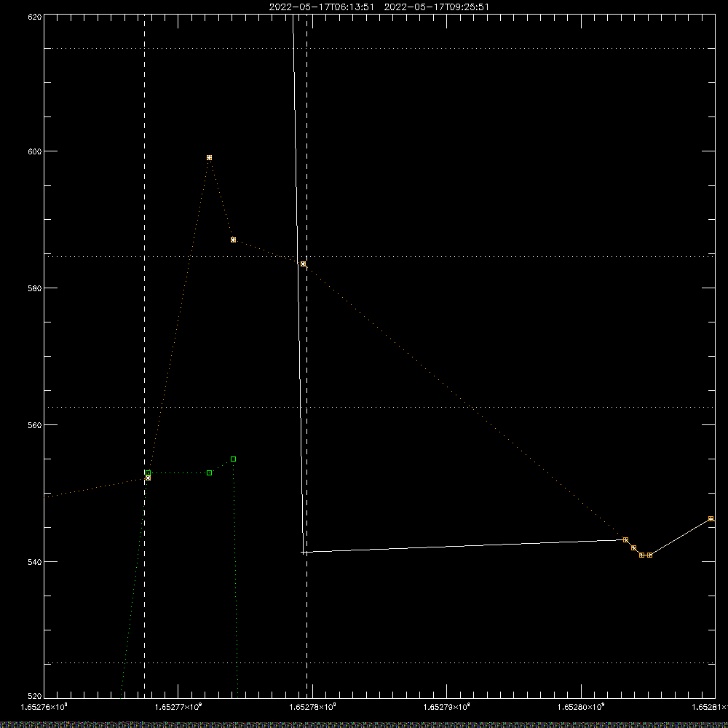Select the orange data marker near 587

coord(234,240)
